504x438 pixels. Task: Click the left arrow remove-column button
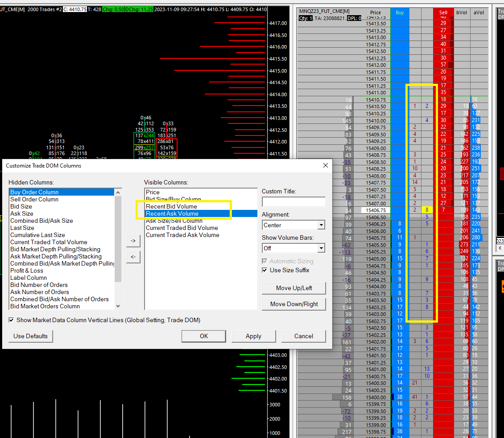[x=133, y=257]
